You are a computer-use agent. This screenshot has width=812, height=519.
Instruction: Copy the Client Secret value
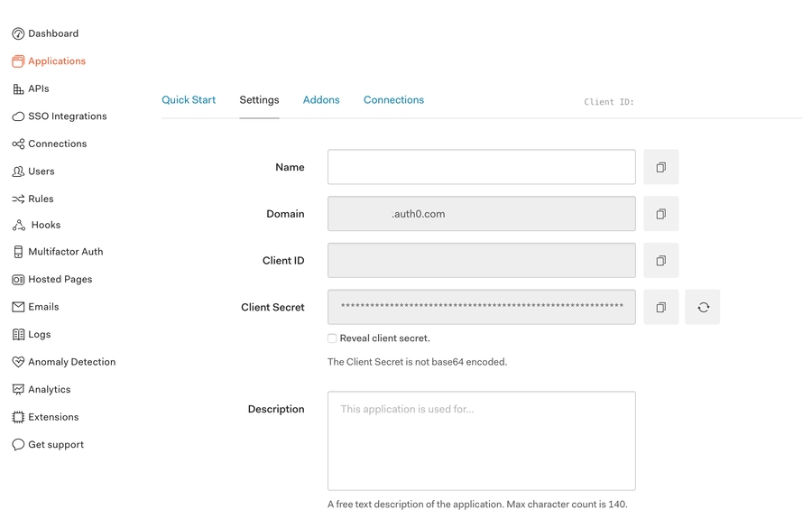click(660, 308)
